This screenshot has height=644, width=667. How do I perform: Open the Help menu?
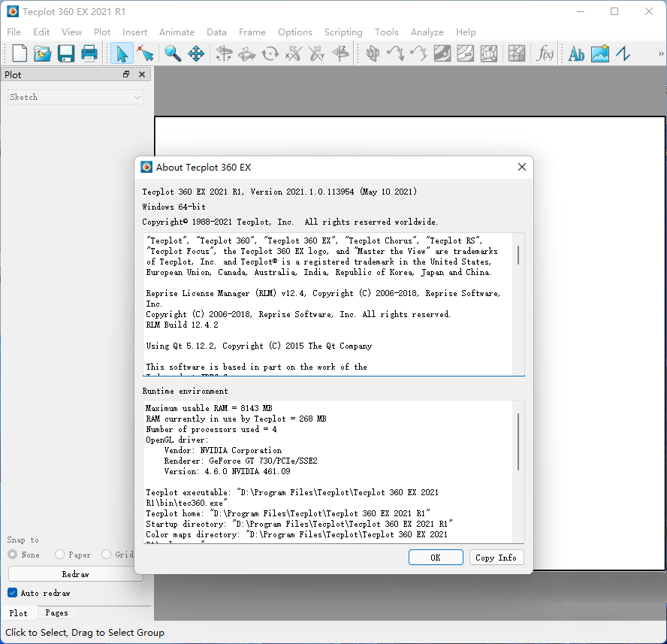466,32
